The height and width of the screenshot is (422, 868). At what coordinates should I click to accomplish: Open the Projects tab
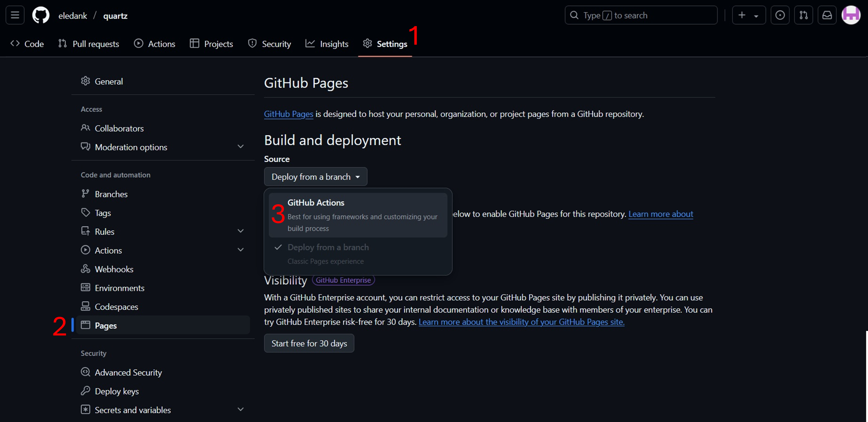click(211, 44)
